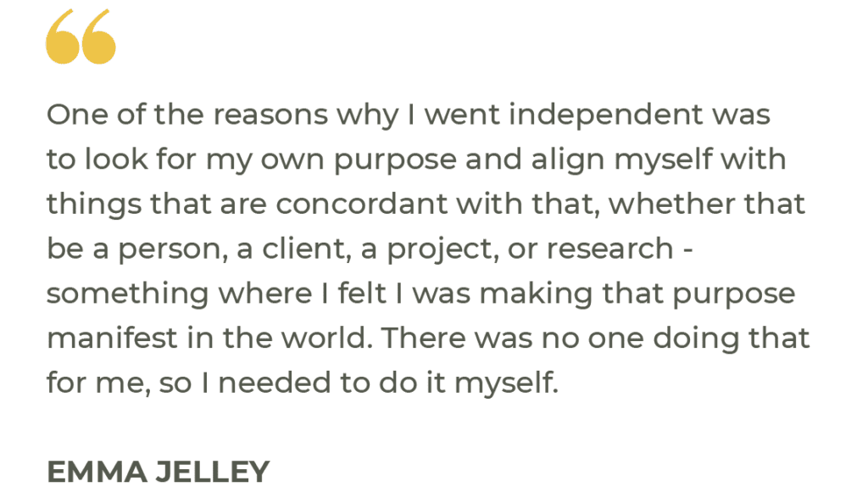The image size is (868, 498).
Task: Click the word "There" in sixth line
Action: click(x=424, y=338)
